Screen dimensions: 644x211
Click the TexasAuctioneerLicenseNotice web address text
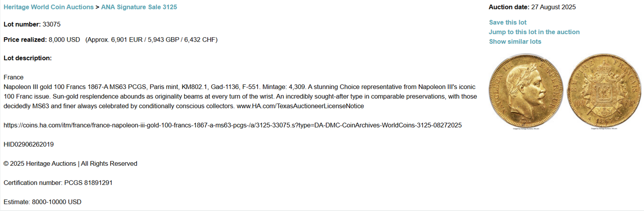click(x=300, y=106)
